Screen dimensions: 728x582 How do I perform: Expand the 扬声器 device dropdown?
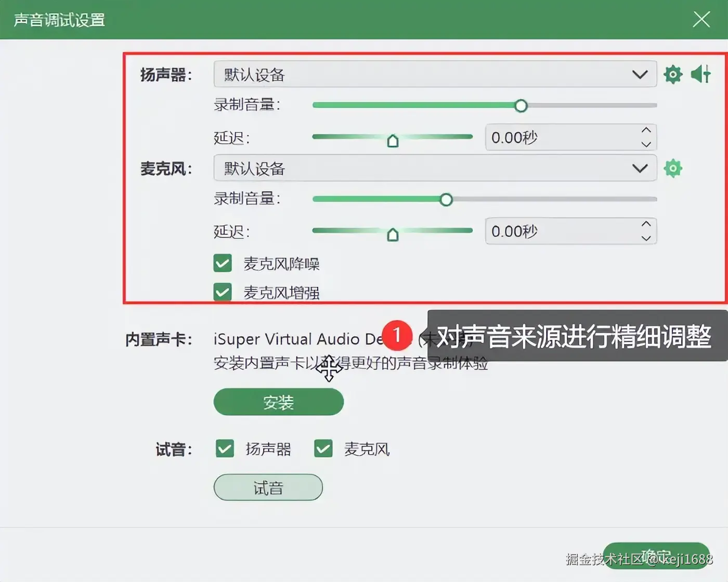[435, 74]
